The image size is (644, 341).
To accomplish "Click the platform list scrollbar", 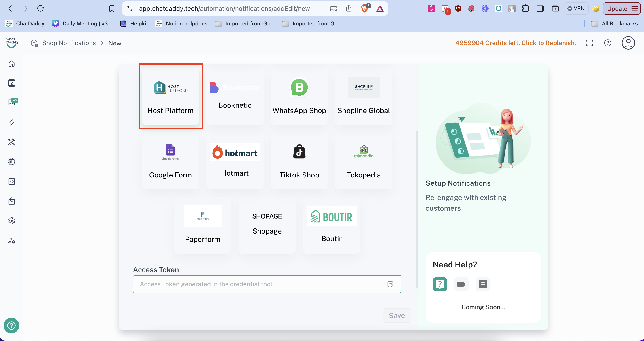I will (x=417, y=209).
